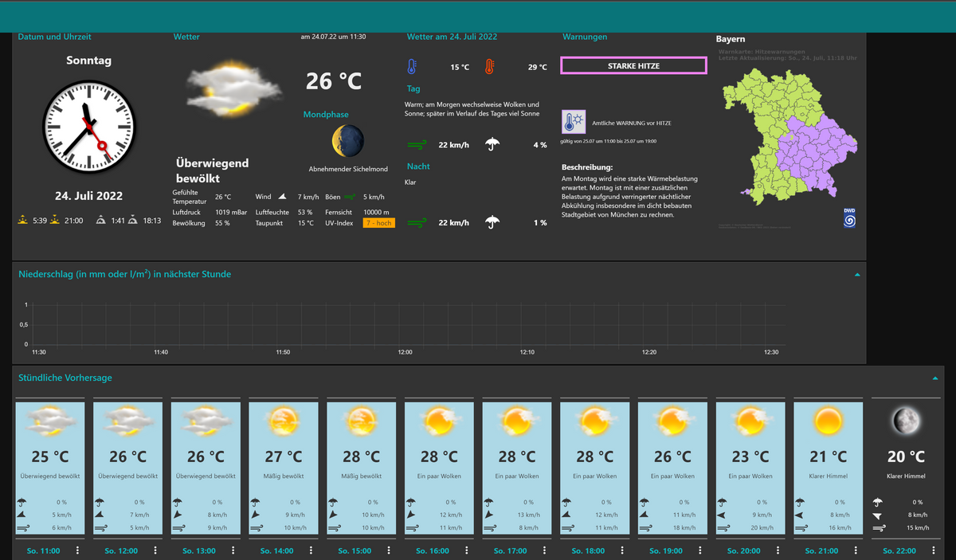The image size is (956, 560).
Task: Click the official heat warning thermometer icon
Action: click(x=574, y=121)
